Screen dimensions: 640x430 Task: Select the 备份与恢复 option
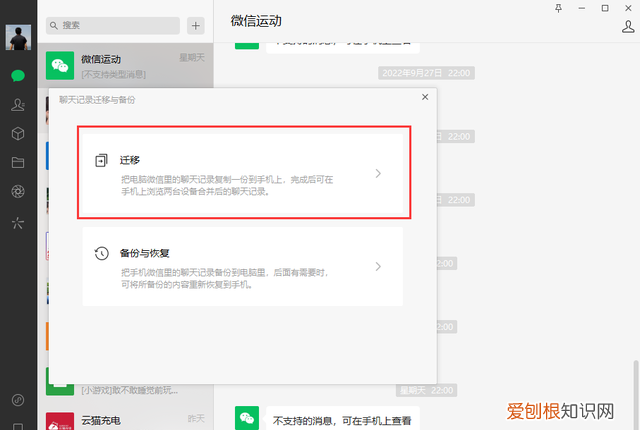coord(243,266)
